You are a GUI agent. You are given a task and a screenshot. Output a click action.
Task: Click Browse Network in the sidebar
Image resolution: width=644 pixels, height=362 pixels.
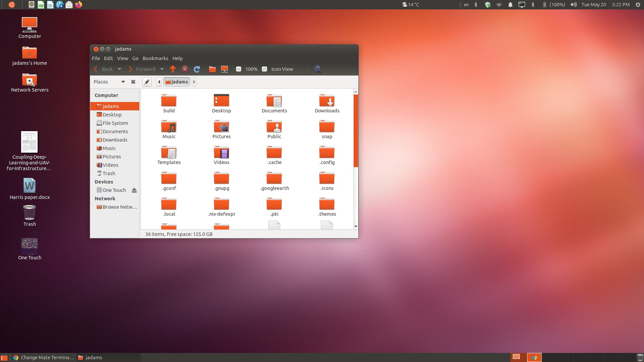pos(119,207)
